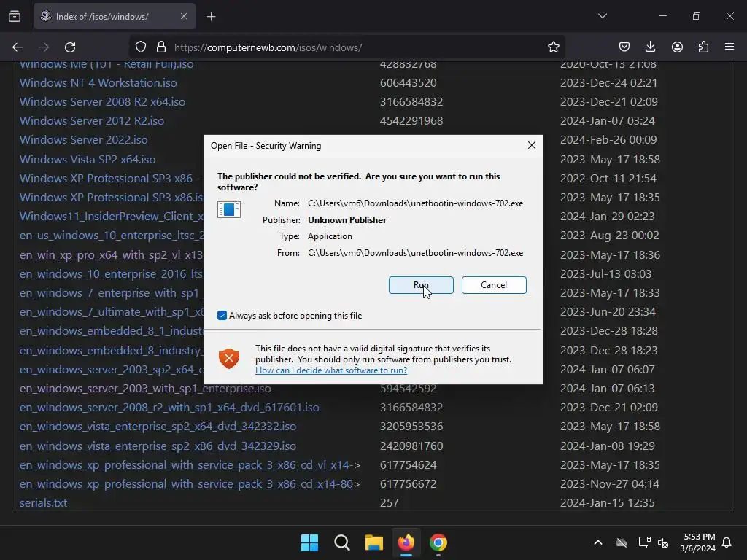Open en_windows_vista_enterprise_sp2_x64_dvd_342332.iso link
The image size is (747, 560).
coord(158,426)
